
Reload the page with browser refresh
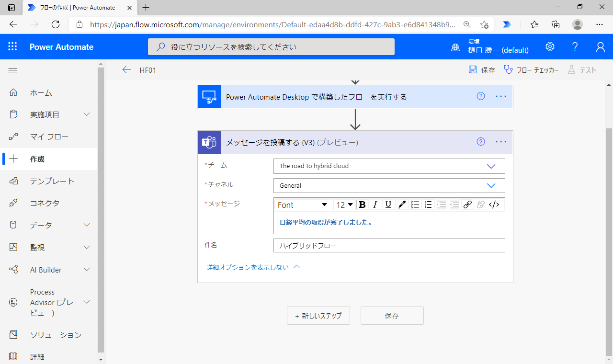(x=56, y=24)
